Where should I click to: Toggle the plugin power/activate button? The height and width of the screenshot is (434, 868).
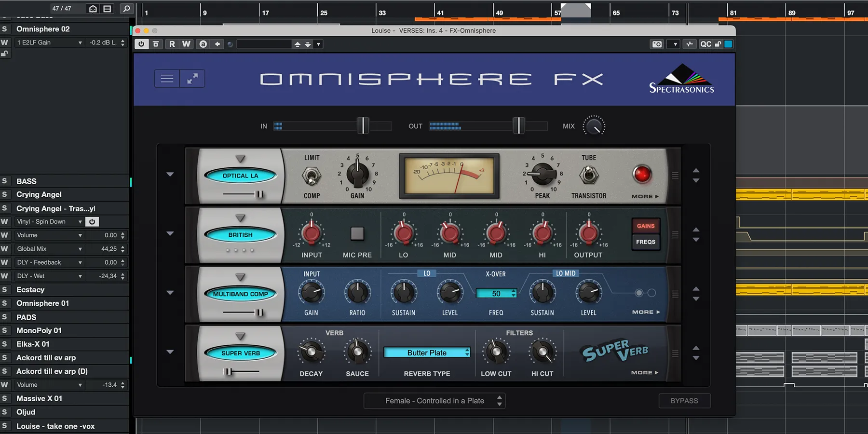[x=141, y=44]
